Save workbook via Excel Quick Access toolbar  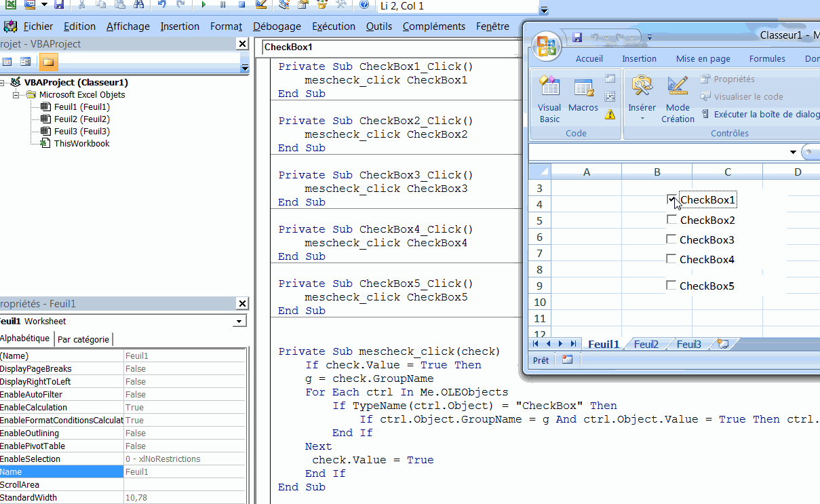pos(577,37)
